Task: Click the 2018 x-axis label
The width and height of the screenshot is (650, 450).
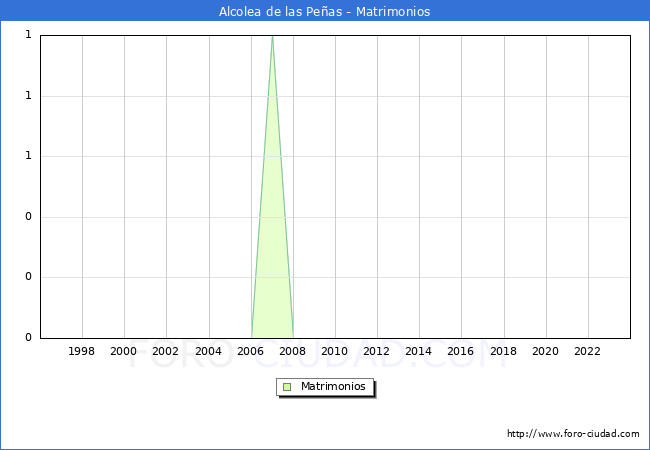Action: pos(503,352)
